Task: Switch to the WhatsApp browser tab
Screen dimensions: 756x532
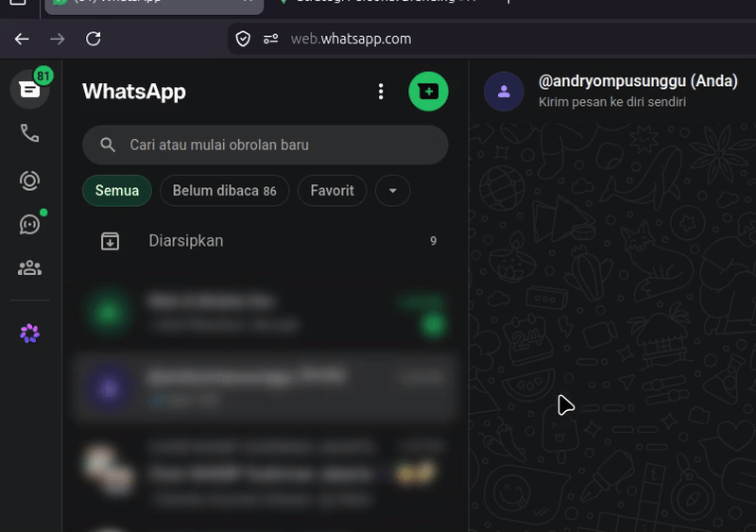Action: pyautogui.click(x=154, y=6)
